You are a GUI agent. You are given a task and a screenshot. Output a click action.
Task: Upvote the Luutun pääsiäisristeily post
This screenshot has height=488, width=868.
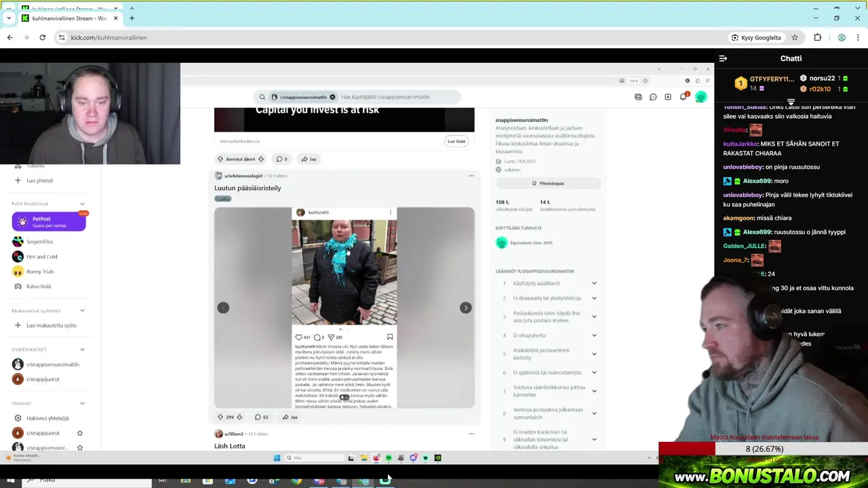pos(220,417)
